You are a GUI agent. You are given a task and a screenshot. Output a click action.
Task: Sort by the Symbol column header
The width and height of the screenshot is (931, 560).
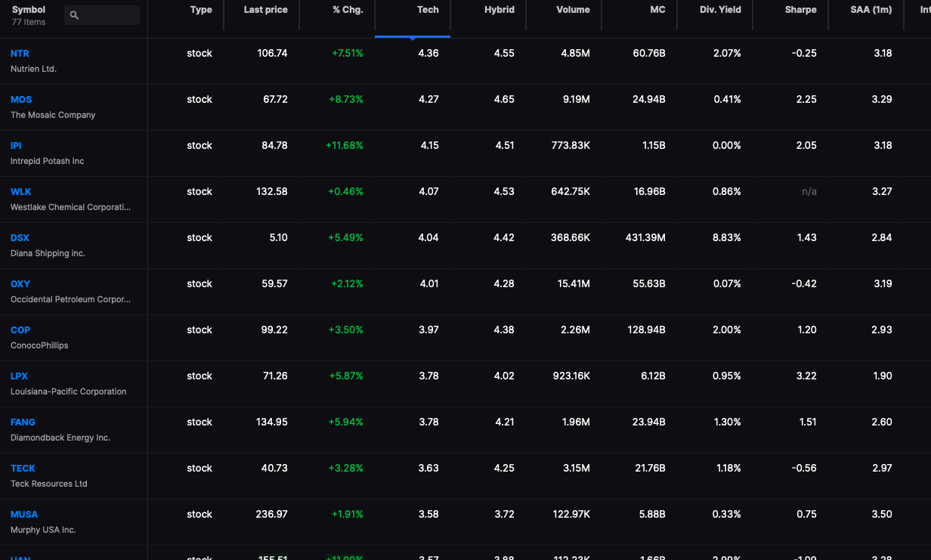(x=29, y=10)
